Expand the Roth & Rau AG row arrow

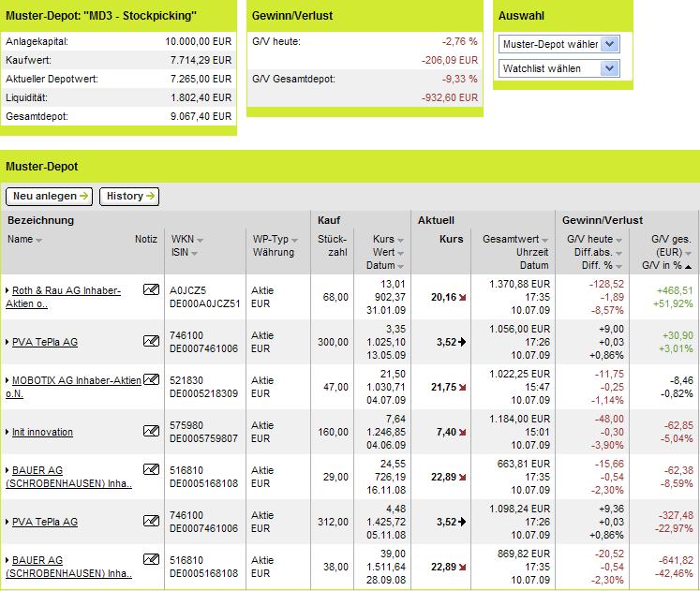coord(7,290)
